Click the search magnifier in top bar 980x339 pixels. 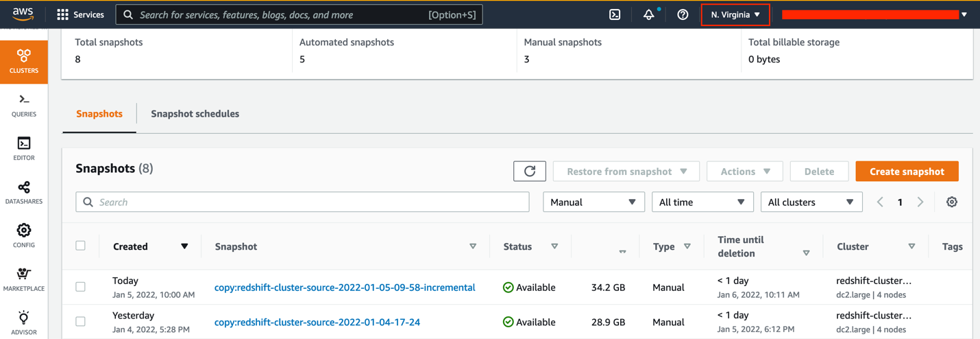tap(128, 14)
